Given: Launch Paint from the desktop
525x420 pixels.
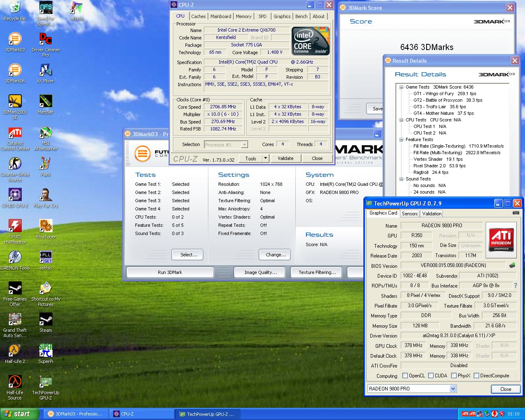Looking at the screenshot, I should tap(46, 167).
